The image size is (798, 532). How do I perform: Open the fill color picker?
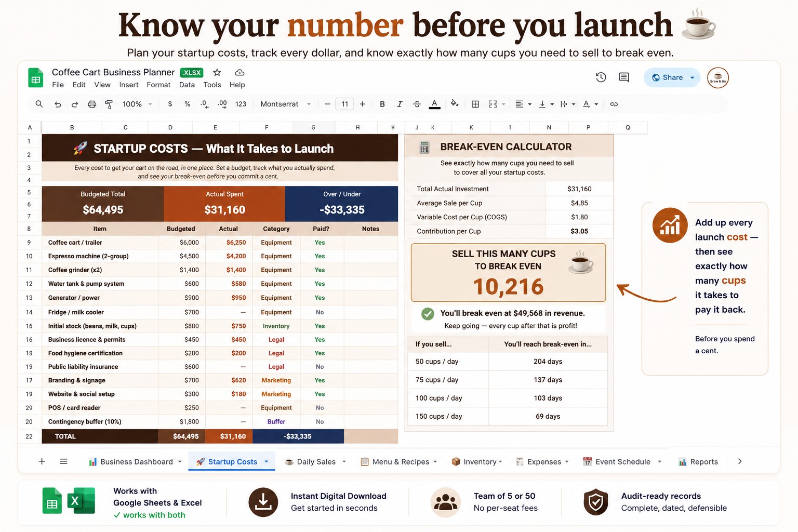[455, 104]
